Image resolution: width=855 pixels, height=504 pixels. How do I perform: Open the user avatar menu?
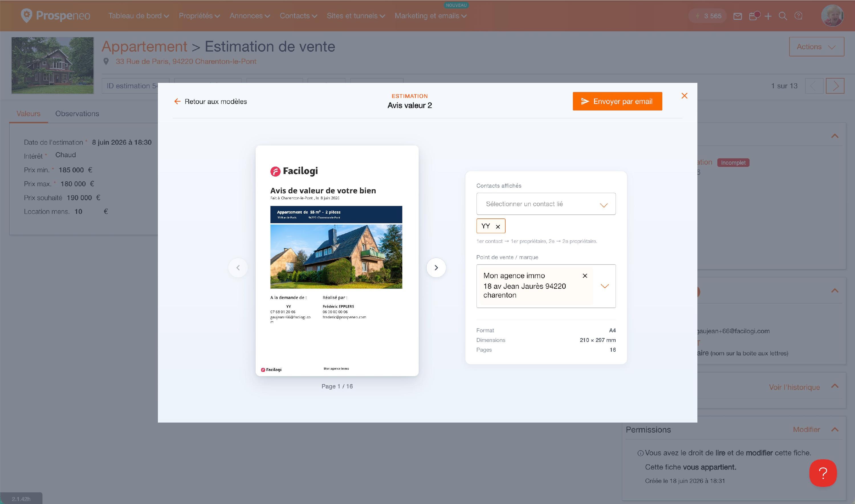coord(832,16)
